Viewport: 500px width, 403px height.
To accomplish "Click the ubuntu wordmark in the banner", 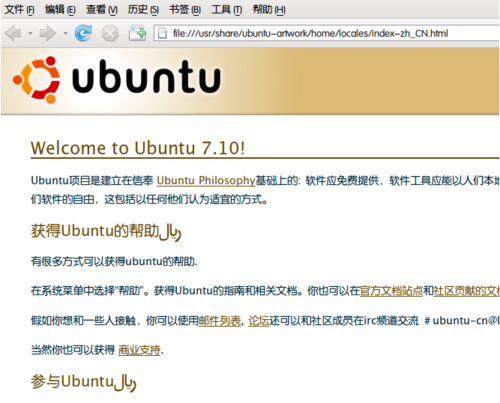I will 147,77.
